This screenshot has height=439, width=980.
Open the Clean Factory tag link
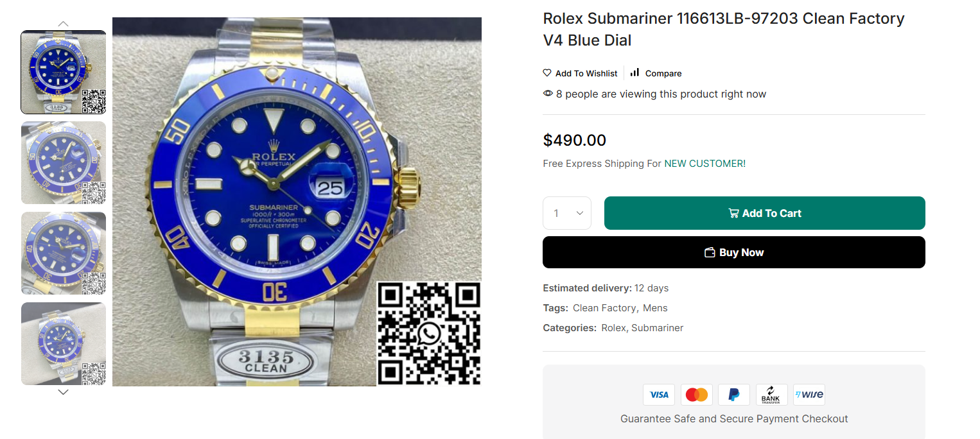click(604, 308)
